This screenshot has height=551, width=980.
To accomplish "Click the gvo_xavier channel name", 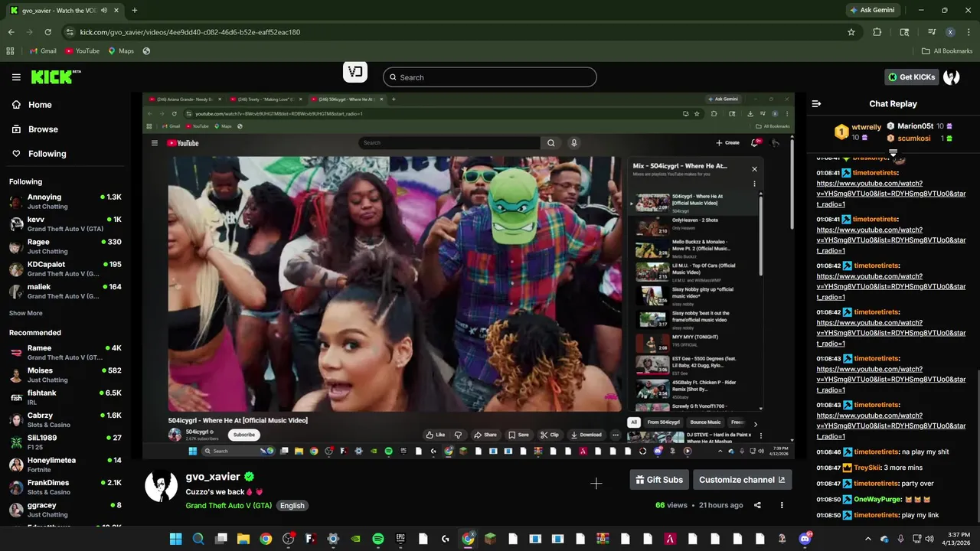I will click(213, 477).
